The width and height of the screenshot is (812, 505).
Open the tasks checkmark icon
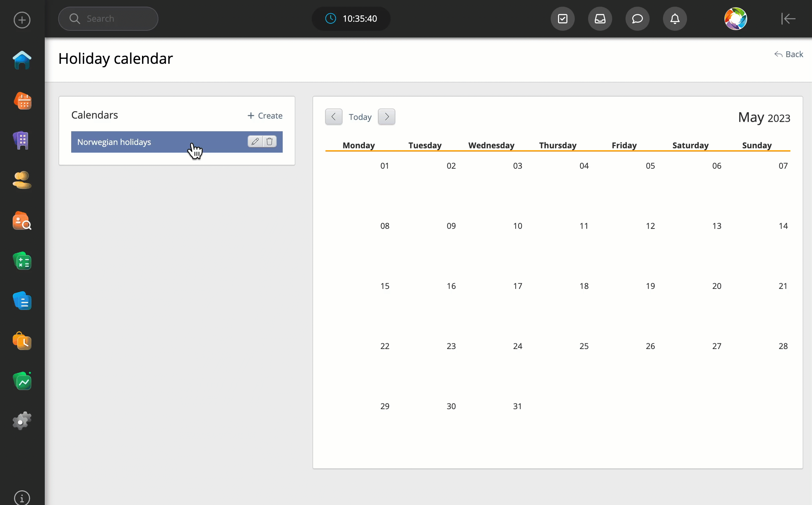pyautogui.click(x=562, y=19)
